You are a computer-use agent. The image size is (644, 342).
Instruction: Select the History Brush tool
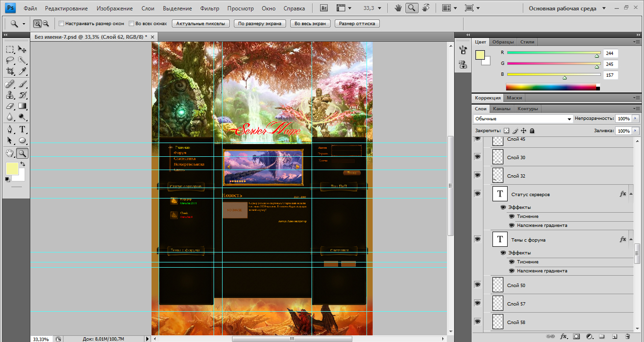(x=22, y=95)
